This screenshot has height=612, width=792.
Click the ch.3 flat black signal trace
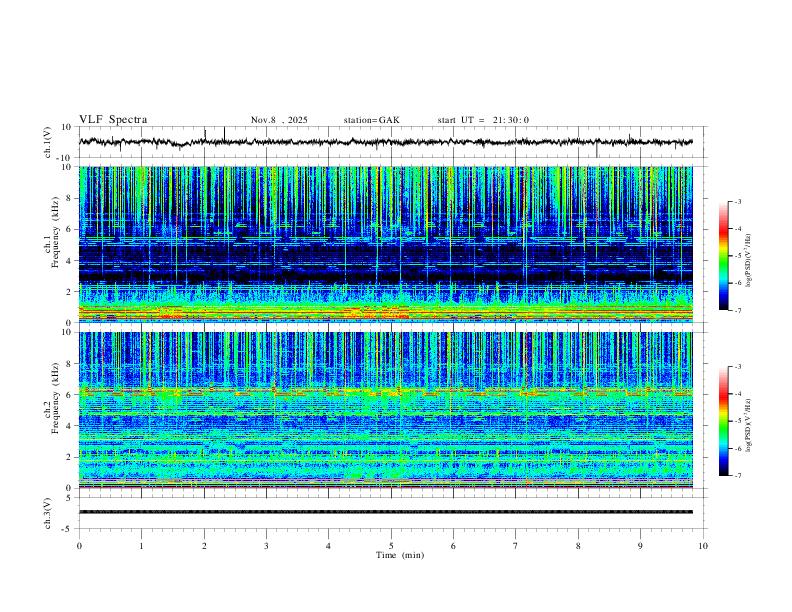click(x=386, y=512)
